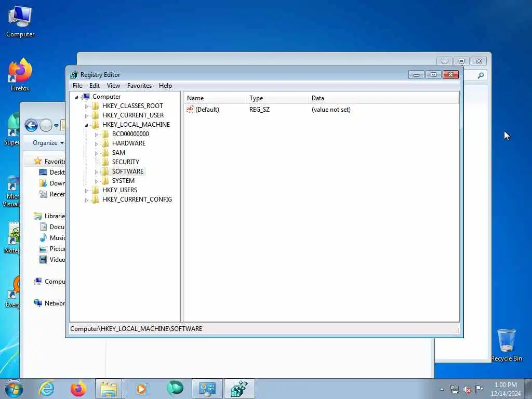Image resolution: width=532 pixels, height=399 pixels.
Task: Open the Organize dropdown in Explorer
Action: (x=48, y=143)
